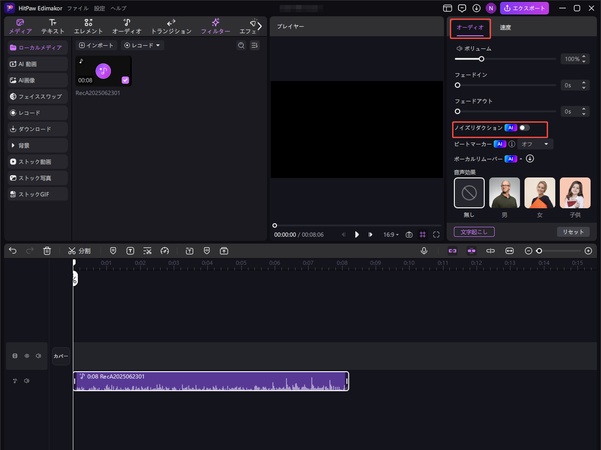Click the redo arrow in the timeline toolbar
Screen dimensions: 601x450
coord(30,251)
